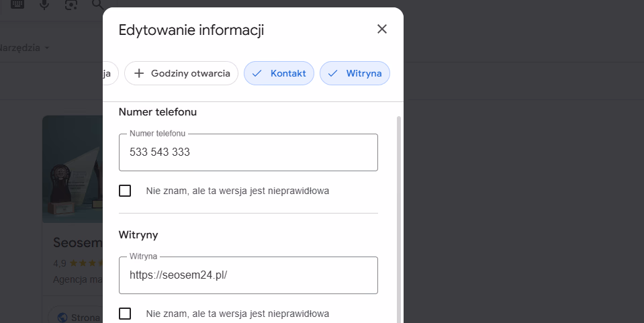Screen dimensions: 644x323
Task: Click the Seosem business name in background
Action: point(78,242)
